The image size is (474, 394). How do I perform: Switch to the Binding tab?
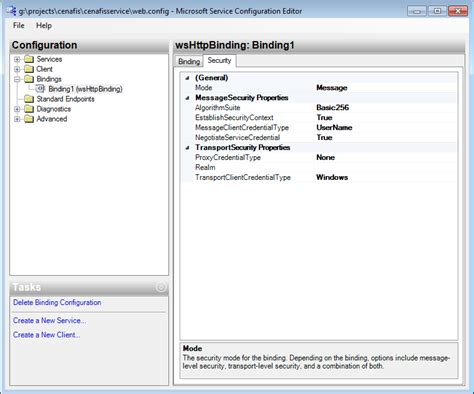[x=189, y=61]
